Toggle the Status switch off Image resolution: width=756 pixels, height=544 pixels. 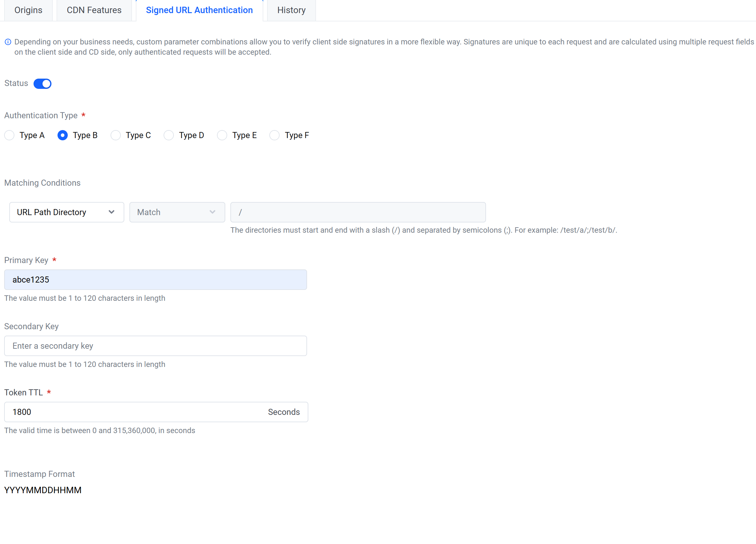coord(42,84)
